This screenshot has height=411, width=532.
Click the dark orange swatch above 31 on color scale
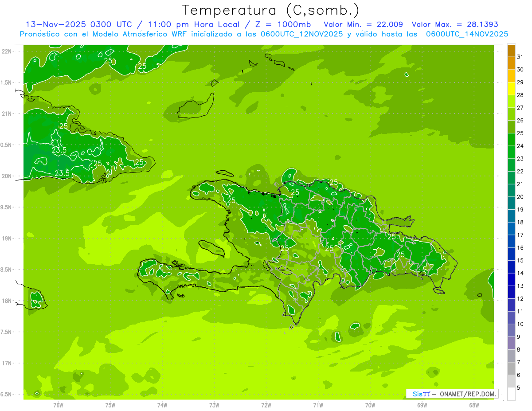(x=511, y=50)
